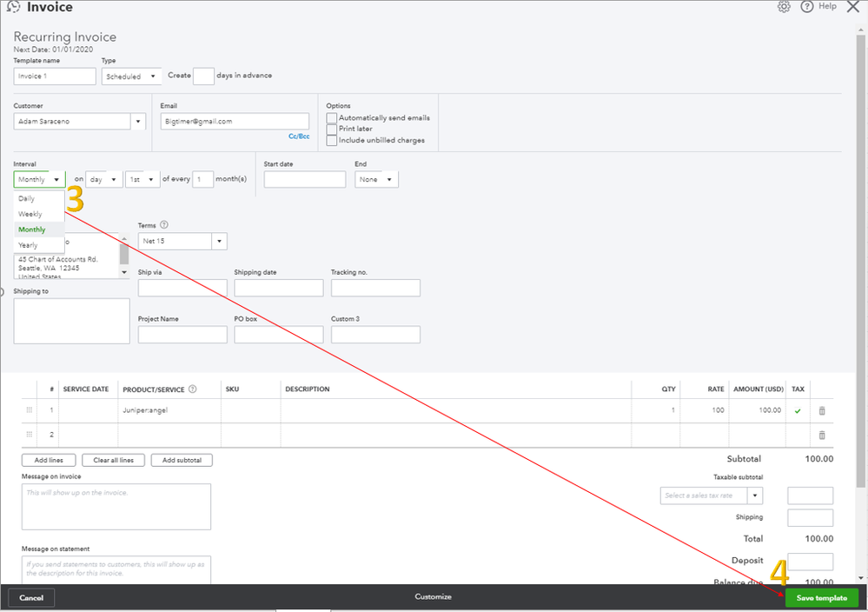
Task: Open the Type Scheduled dropdown
Action: [131, 76]
